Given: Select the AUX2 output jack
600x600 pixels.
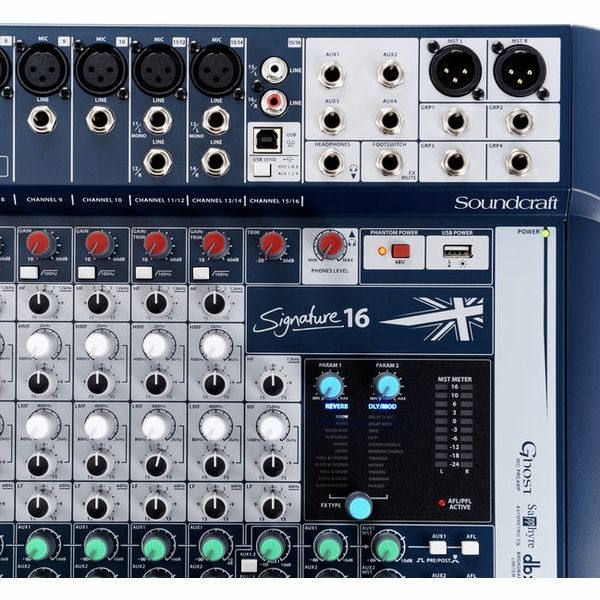Looking at the screenshot, I should click(x=390, y=74).
